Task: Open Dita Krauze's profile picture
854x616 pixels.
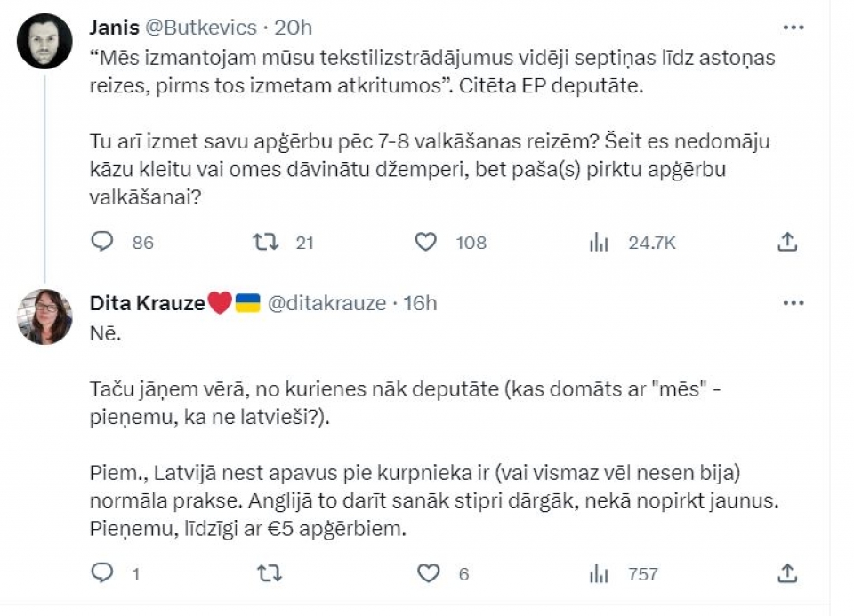Action: pyautogui.click(x=44, y=316)
